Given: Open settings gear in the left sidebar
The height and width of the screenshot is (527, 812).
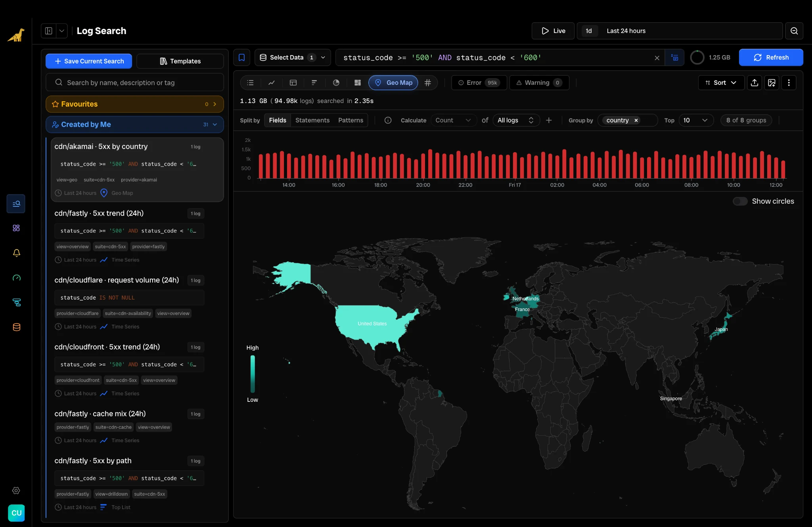Looking at the screenshot, I should point(16,491).
